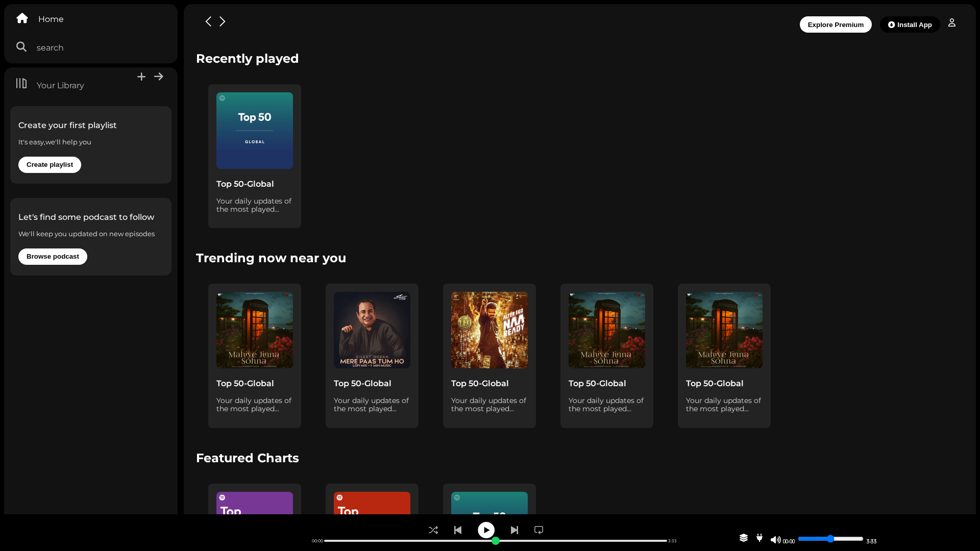Viewport: 980px width, 551px height.
Task: Expand library with right arrow icon
Action: (159, 77)
